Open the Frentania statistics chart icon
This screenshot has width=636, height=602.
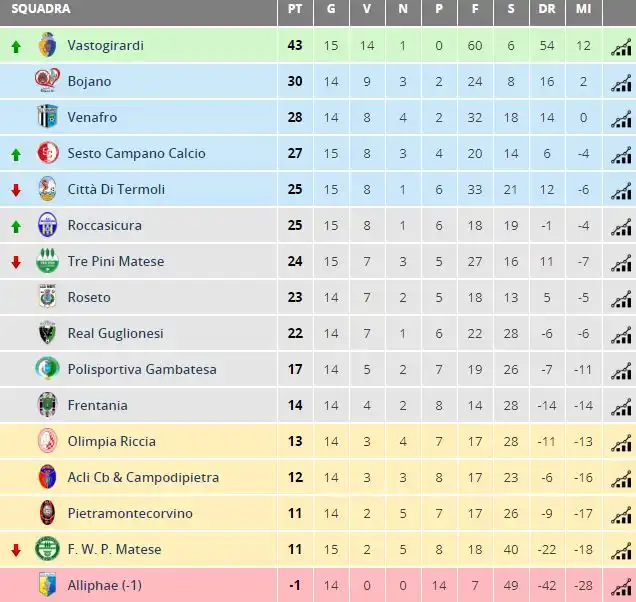click(621, 406)
